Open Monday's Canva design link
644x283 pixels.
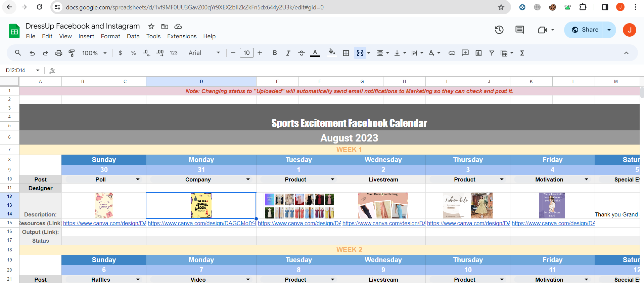pyautogui.click(x=201, y=224)
